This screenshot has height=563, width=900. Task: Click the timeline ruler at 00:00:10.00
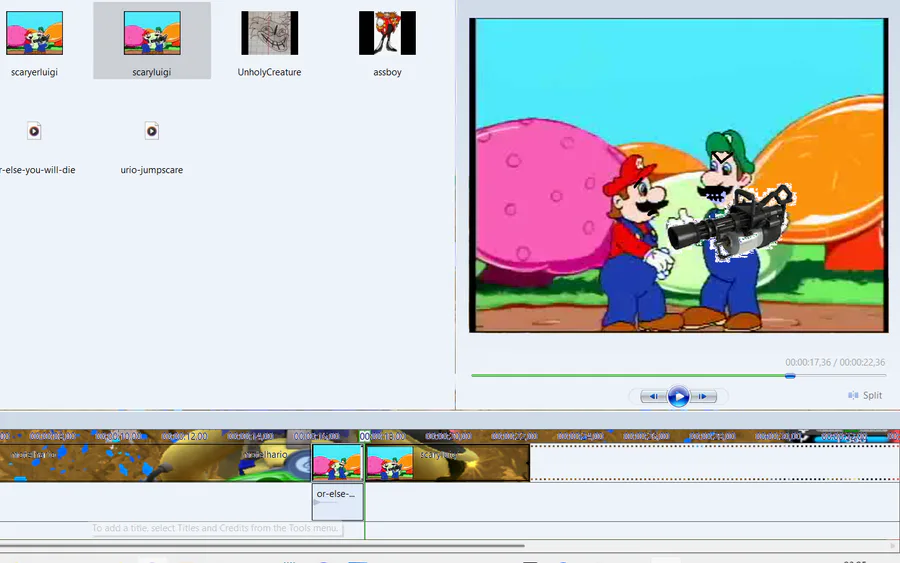119,436
